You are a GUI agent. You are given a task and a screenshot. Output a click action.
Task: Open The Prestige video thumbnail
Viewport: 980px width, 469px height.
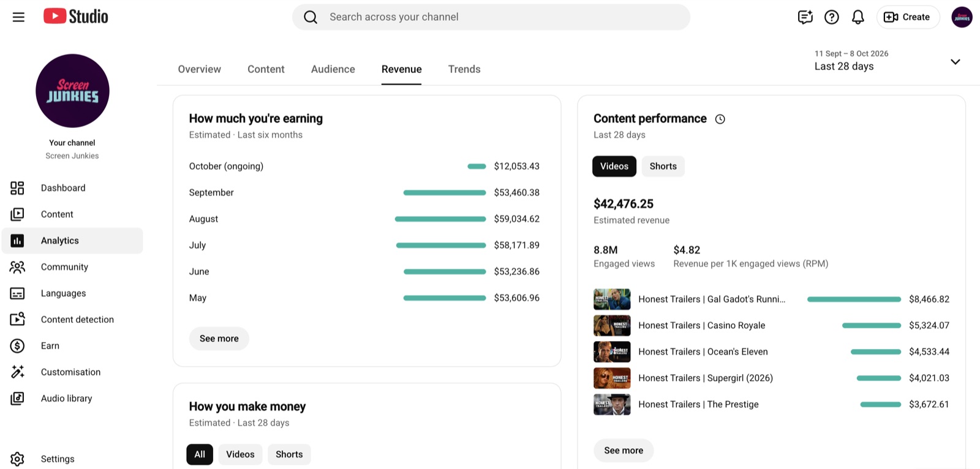coord(612,405)
